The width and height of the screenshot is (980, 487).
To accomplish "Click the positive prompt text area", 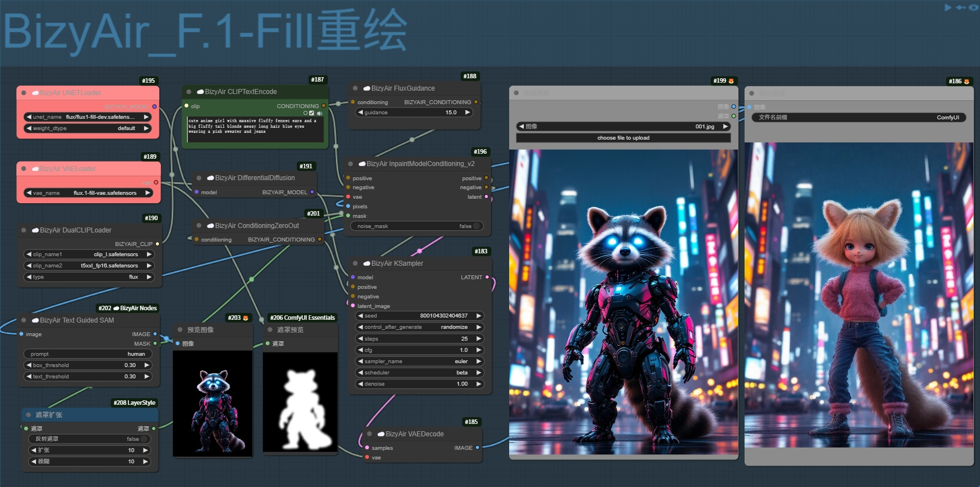I will (255, 129).
